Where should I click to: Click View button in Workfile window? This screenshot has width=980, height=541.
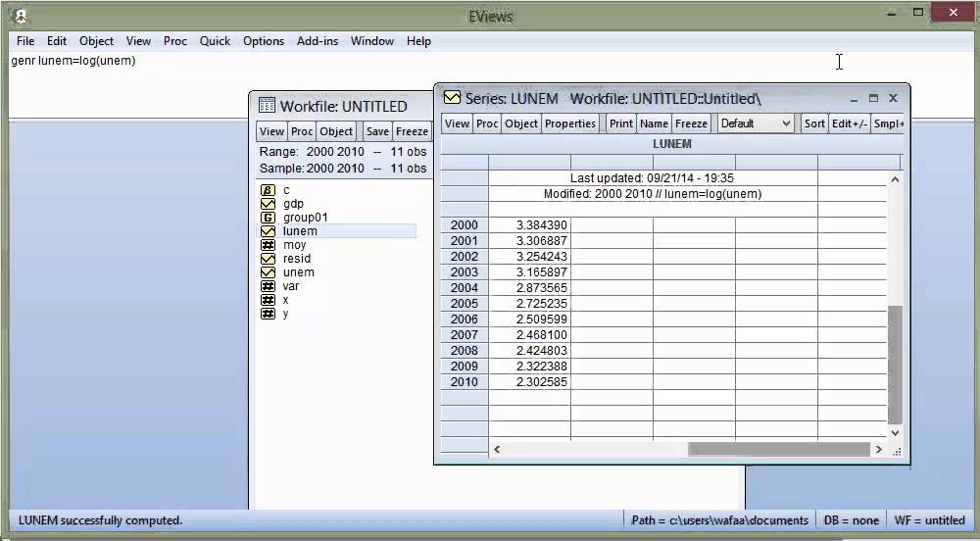tap(271, 131)
